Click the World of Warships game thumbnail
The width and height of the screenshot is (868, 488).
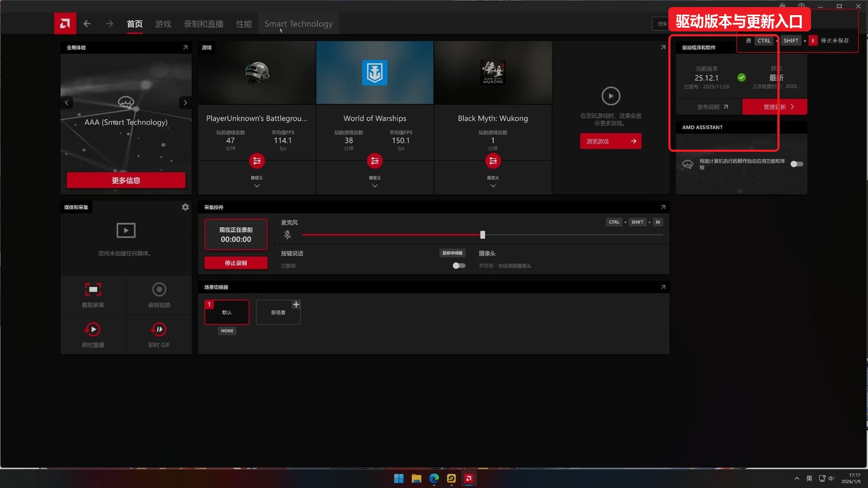(x=375, y=73)
